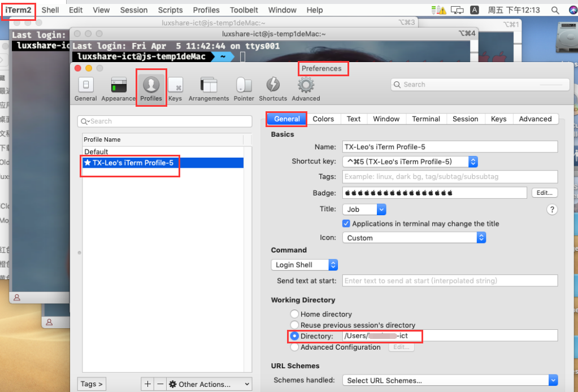Click the preferences Search field at top

pos(480,84)
